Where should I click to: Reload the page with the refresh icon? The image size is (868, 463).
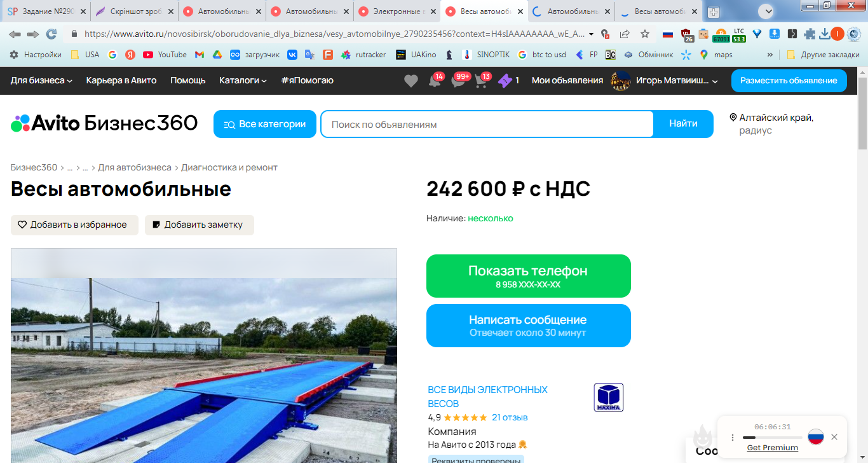[x=51, y=34]
